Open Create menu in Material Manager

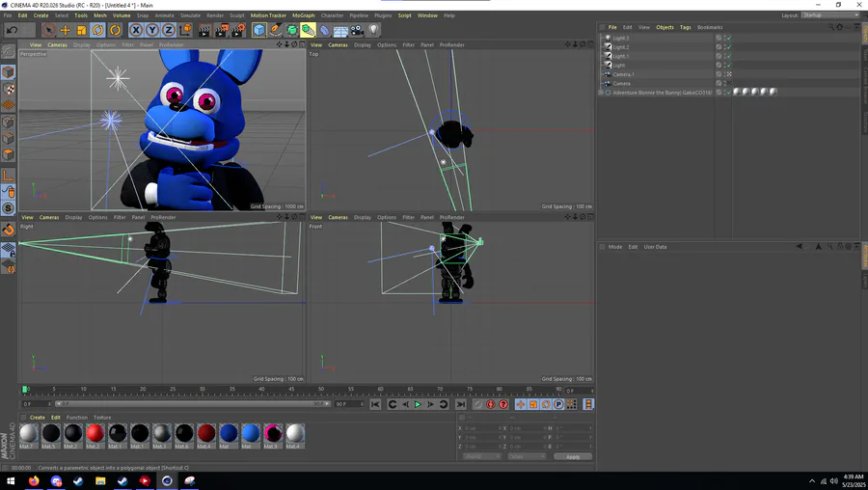[x=38, y=418]
